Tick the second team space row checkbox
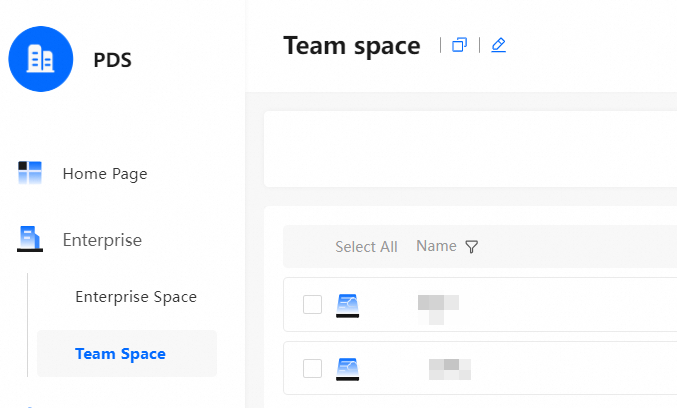 (312, 368)
